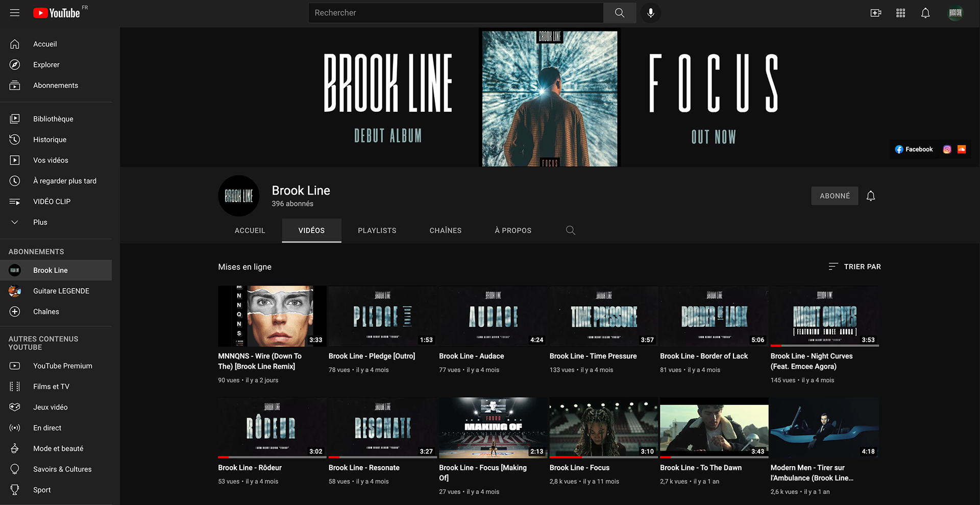Play the Pledge video thumbnail
The image size is (980, 505).
point(383,316)
